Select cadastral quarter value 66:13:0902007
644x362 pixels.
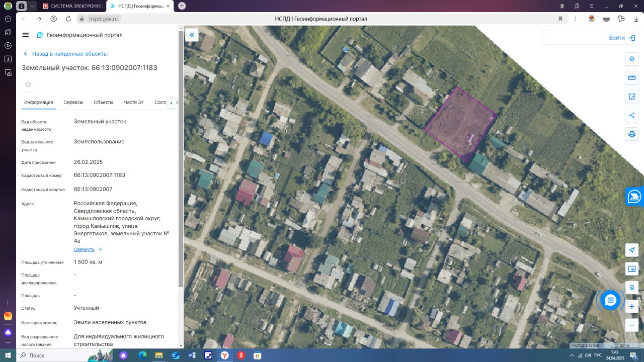pyautogui.click(x=93, y=189)
